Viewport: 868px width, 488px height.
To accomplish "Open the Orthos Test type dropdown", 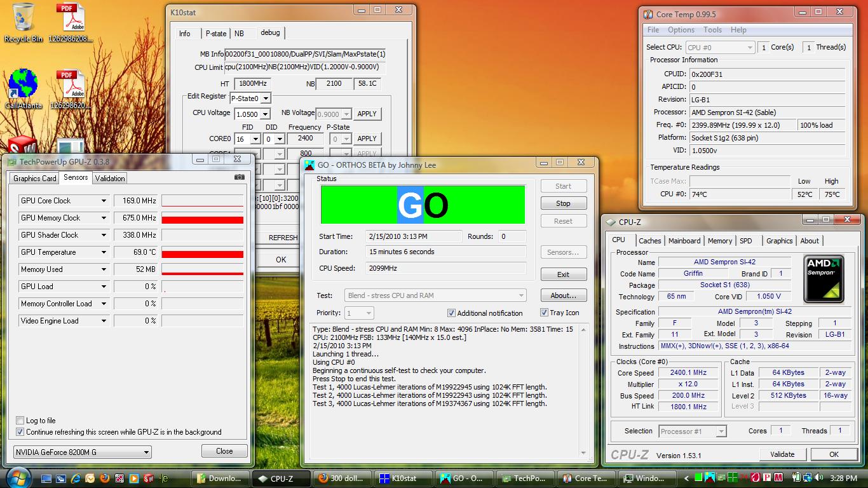I will [436, 295].
